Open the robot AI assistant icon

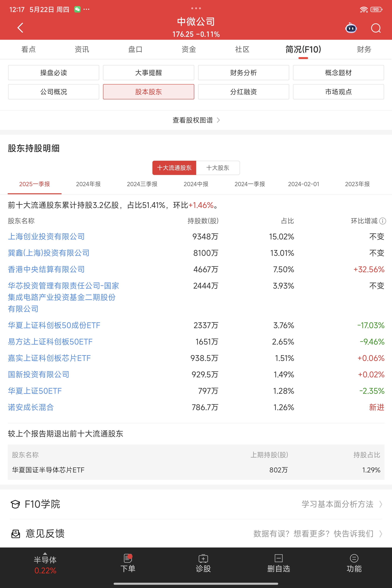351,28
